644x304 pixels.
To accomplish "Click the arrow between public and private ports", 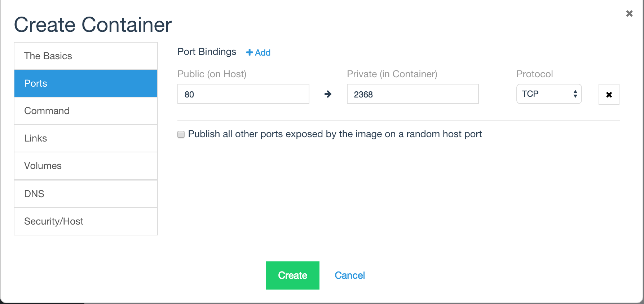I will [x=328, y=94].
